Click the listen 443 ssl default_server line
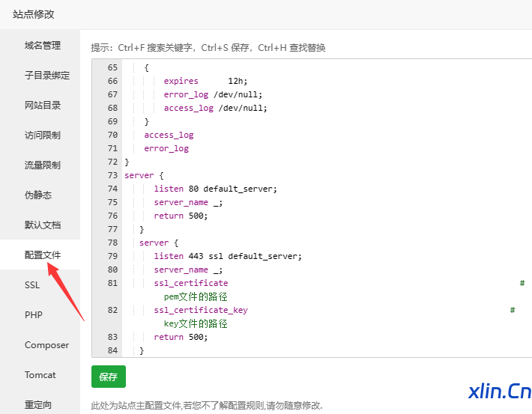Screen dimensions: 532x414 pos(227,256)
